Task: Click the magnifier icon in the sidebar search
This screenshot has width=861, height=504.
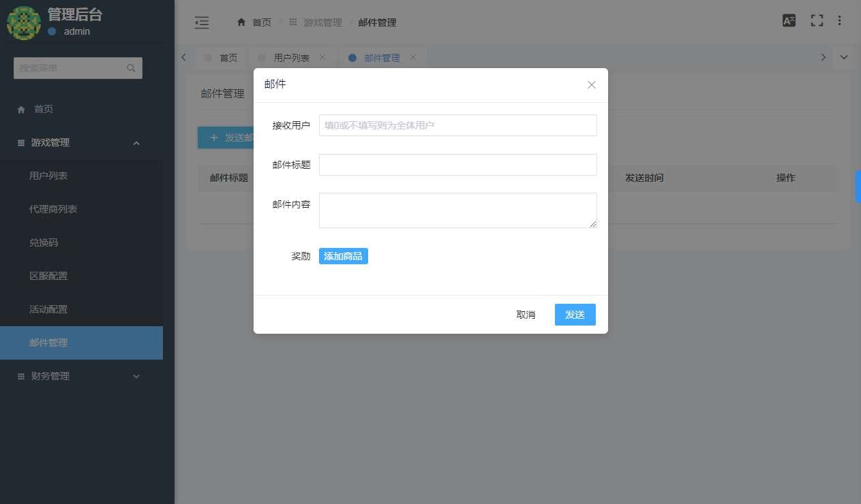Action: click(x=130, y=68)
